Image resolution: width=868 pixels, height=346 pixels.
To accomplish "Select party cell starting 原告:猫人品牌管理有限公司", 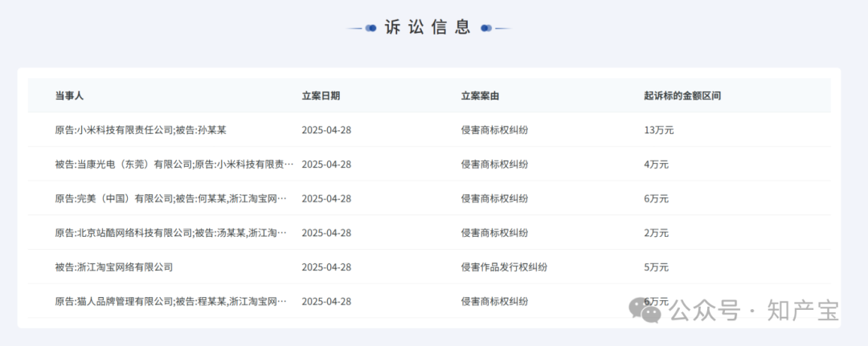I will pyautogui.click(x=171, y=302).
